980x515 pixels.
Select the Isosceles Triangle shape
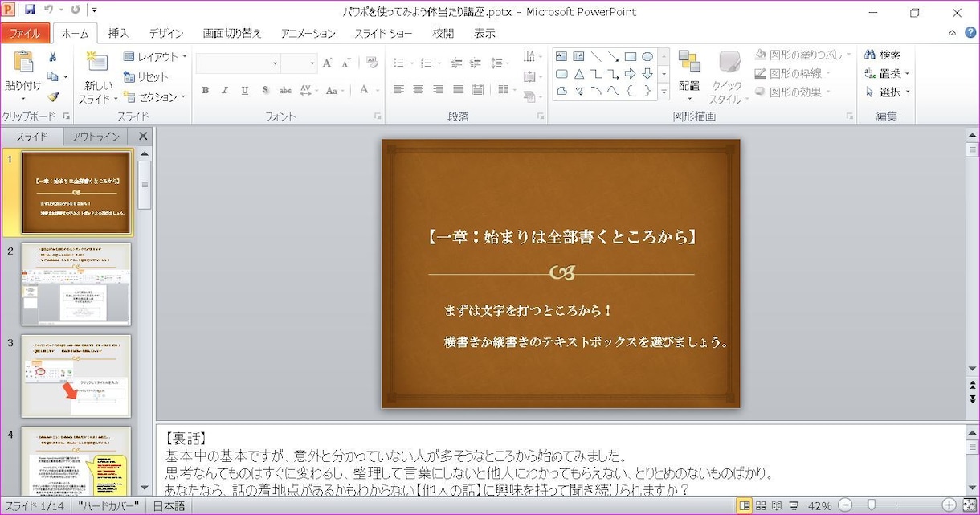pos(578,74)
